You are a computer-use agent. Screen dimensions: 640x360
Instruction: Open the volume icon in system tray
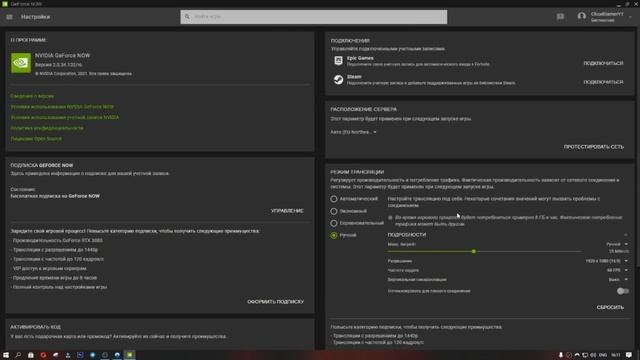[593, 355]
